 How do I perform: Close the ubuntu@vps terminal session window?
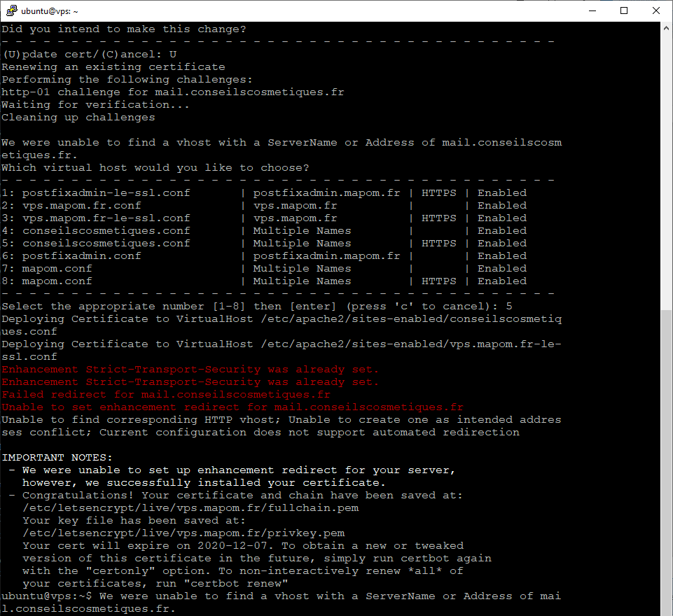click(x=656, y=10)
